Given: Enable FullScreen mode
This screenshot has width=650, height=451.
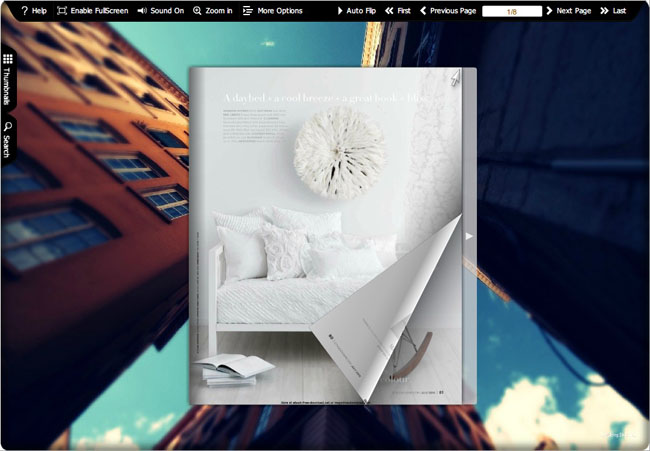Looking at the screenshot, I should [92, 11].
